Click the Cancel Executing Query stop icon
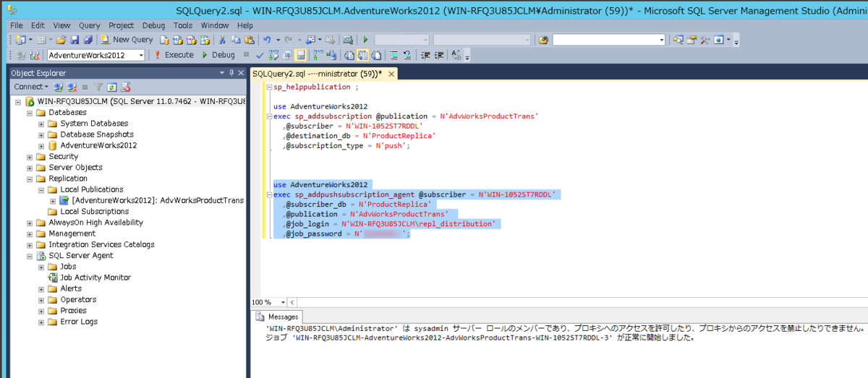Image resolution: width=868 pixels, height=378 pixels. pos(246,55)
